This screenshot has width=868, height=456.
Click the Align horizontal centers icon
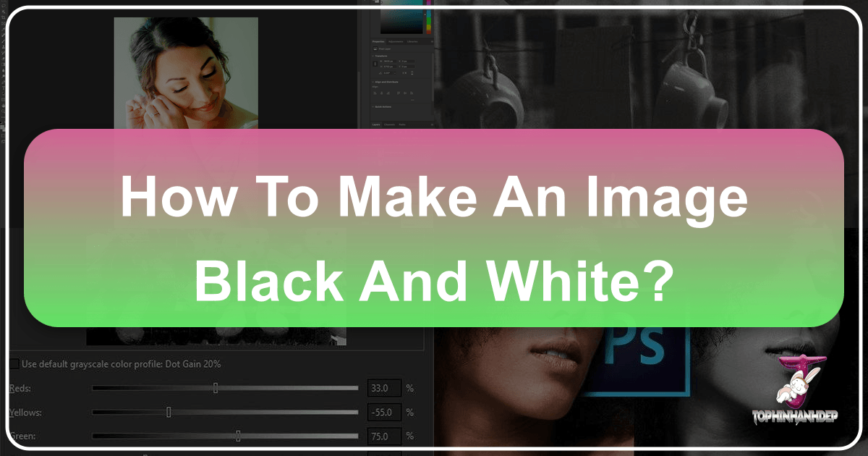tap(382, 93)
